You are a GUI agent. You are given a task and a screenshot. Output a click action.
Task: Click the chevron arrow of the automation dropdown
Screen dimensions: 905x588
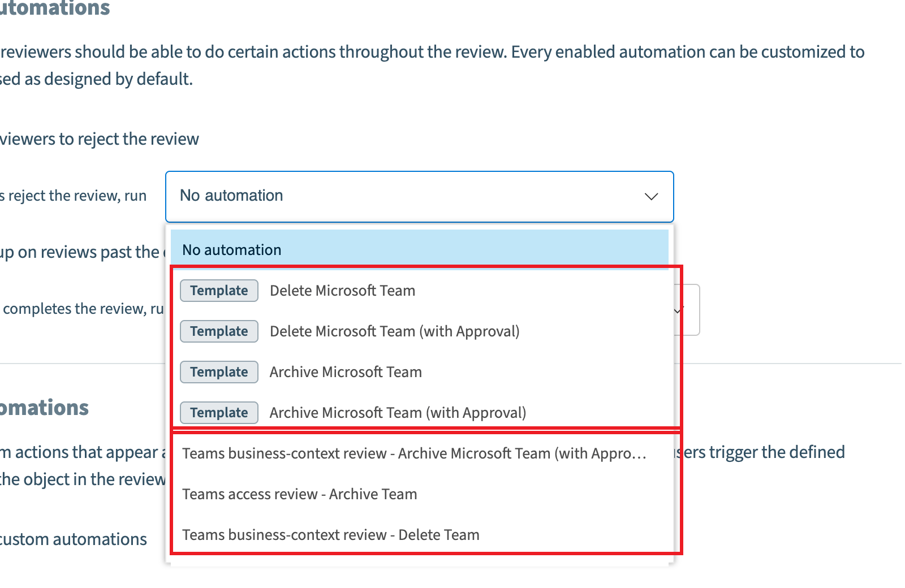tap(651, 197)
